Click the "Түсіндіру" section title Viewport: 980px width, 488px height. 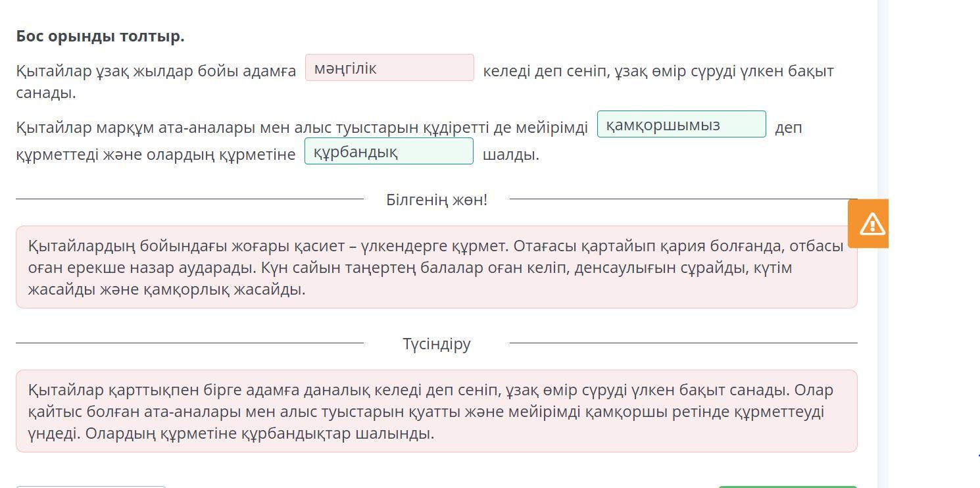(x=437, y=343)
